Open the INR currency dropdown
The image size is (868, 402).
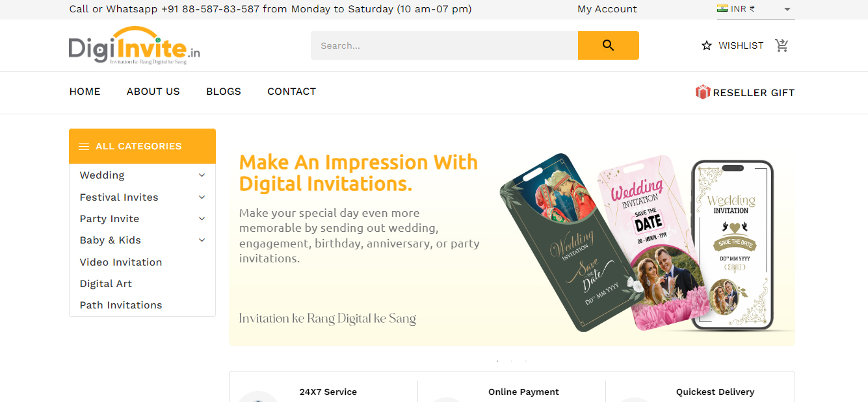pyautogui.click(x=787, y=9)
